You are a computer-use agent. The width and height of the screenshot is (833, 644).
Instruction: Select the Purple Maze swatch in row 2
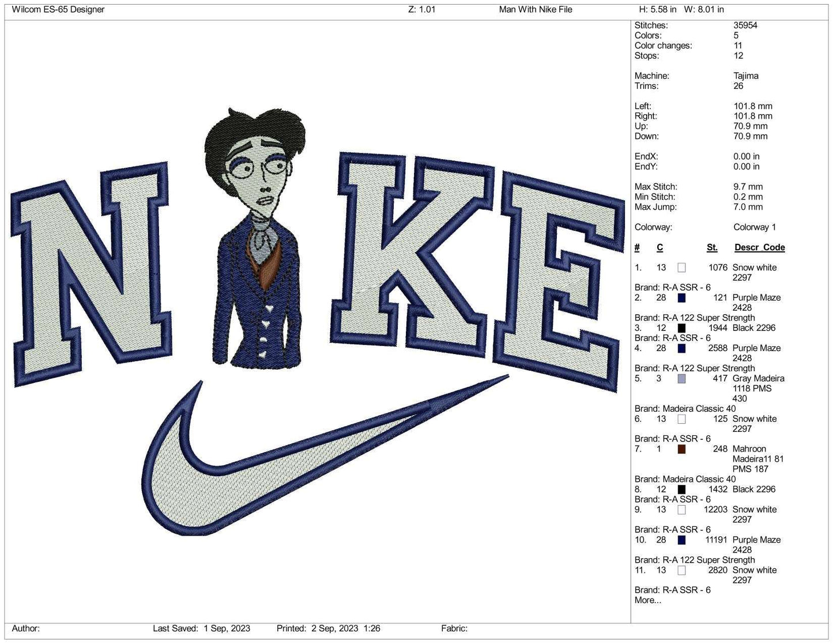click(x=681, y=298)
